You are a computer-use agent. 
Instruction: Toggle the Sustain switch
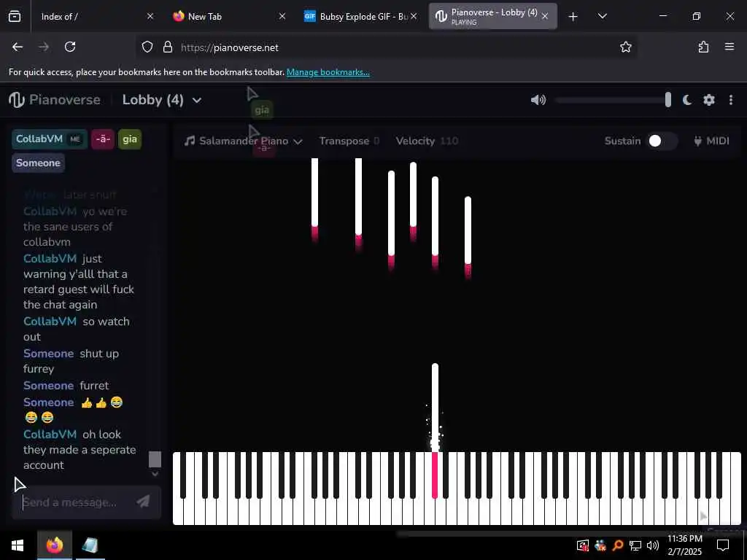[662, 141]
